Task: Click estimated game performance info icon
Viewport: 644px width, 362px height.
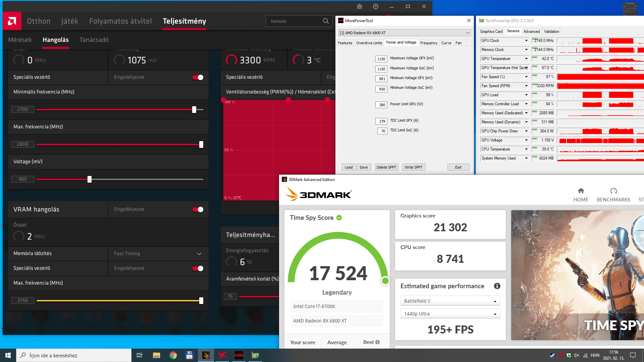Action: [497, 286]
